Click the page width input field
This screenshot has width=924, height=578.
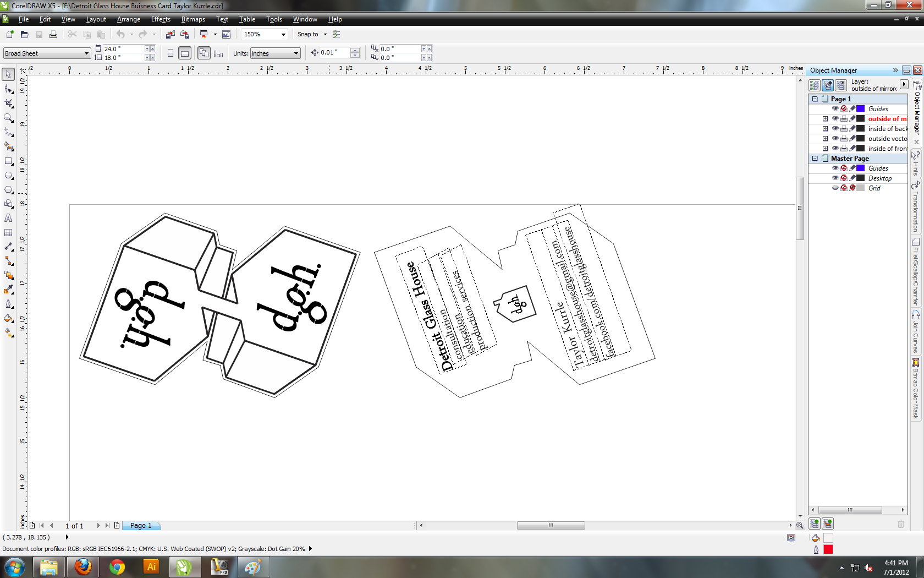pos(123,49)
